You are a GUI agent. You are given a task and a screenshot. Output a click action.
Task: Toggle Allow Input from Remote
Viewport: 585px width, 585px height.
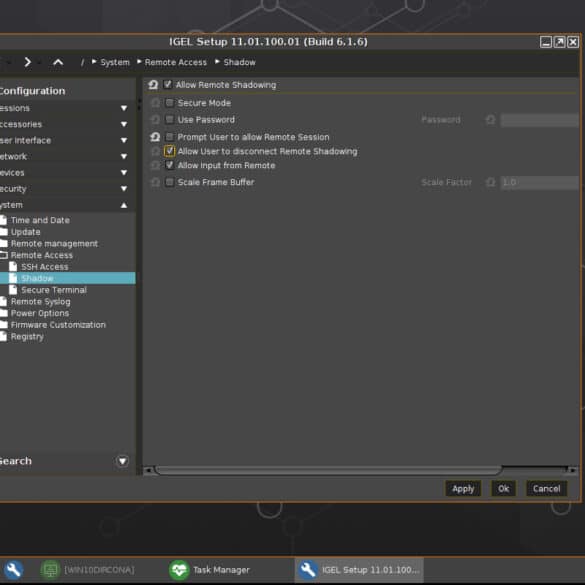coord(169,165)
